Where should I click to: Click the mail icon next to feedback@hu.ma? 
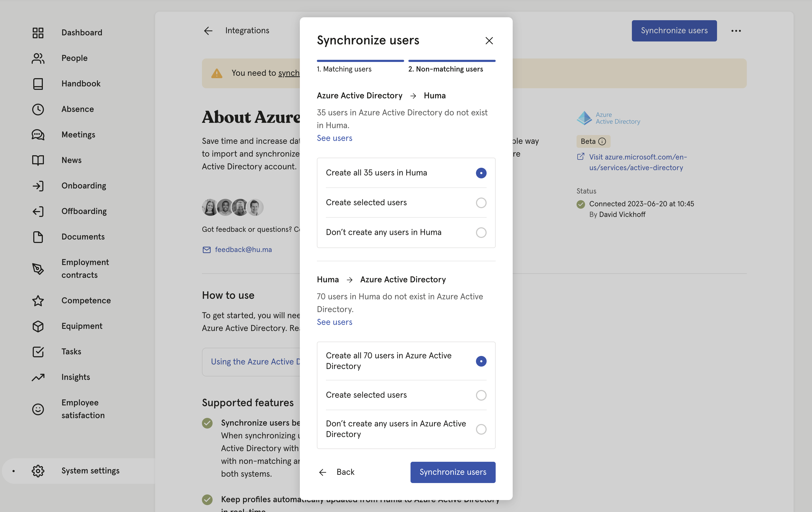click(206, 250)
